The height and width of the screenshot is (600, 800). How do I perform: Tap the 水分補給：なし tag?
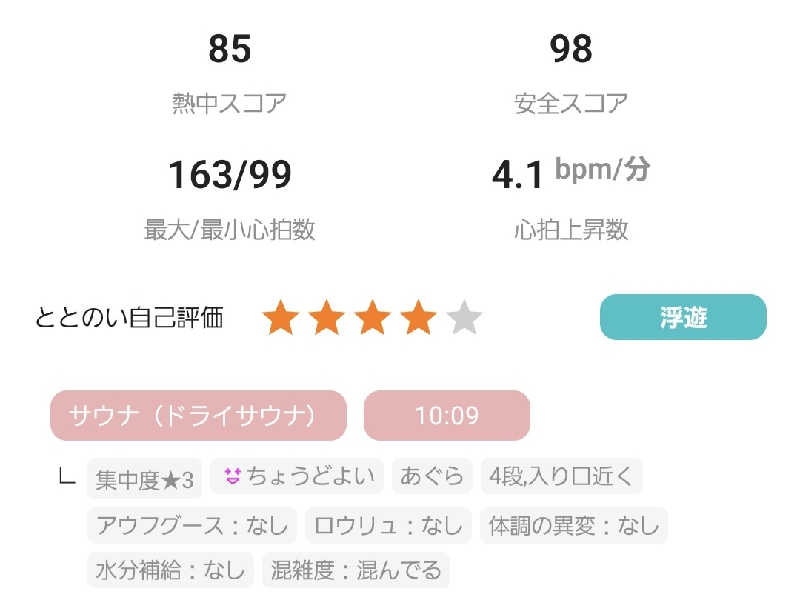[169, 570]
